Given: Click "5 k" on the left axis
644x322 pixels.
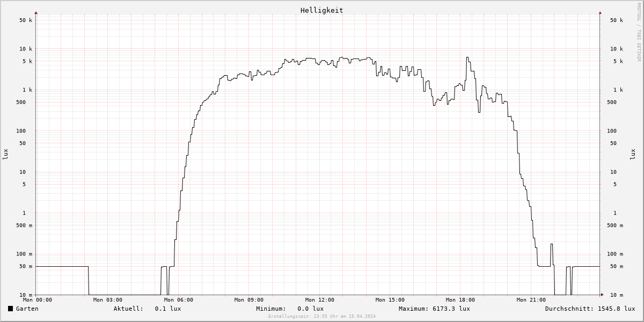Looking at the screenshot, I should click(28, 61).
